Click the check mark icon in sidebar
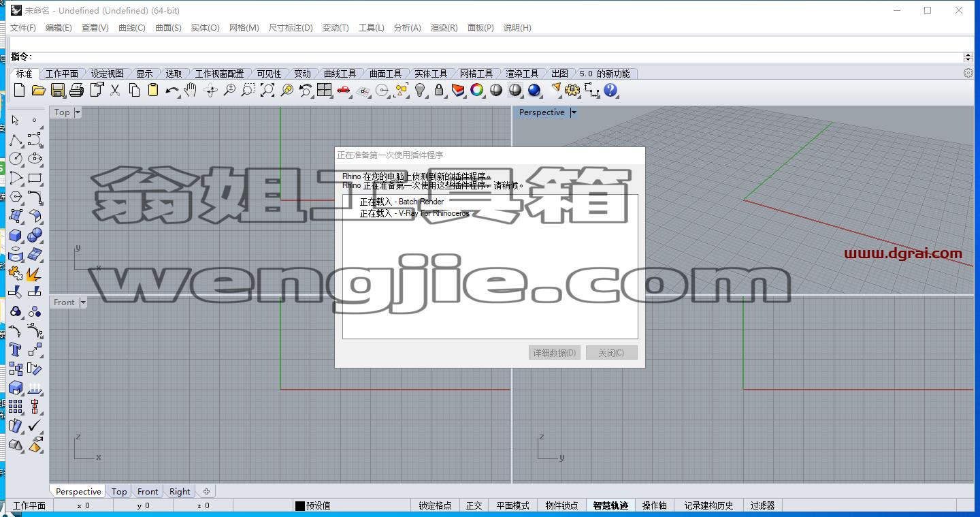This screenshot has height=517, width=980. (35, 426)
